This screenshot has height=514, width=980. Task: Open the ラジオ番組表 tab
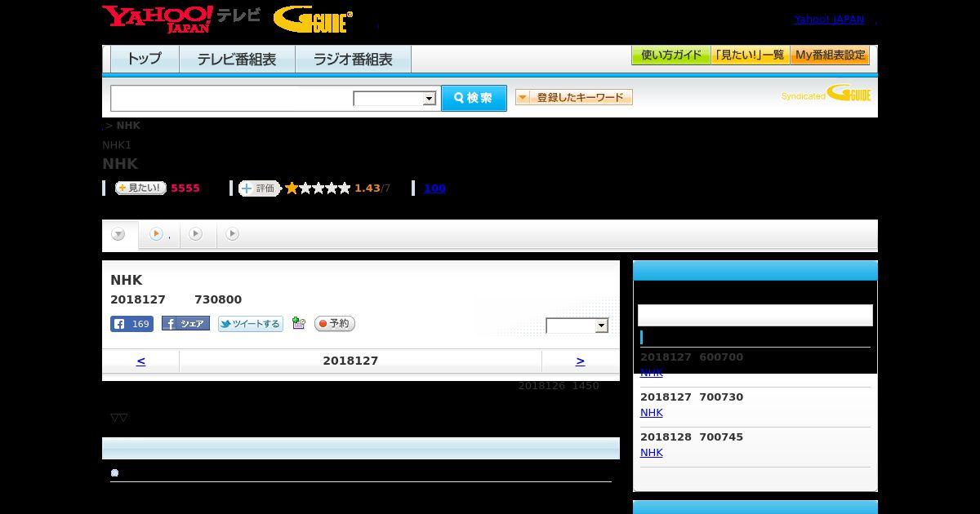click(x=353, y=60)
